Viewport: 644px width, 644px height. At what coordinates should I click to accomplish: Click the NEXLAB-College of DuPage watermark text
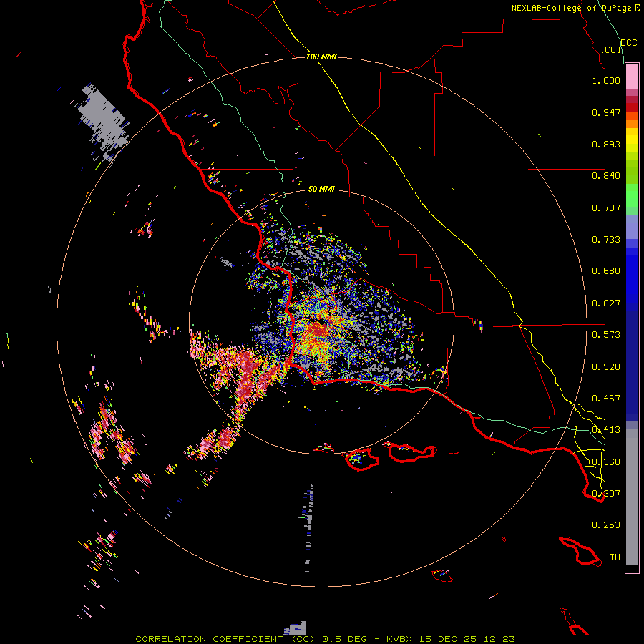click(x=575, y=8)
